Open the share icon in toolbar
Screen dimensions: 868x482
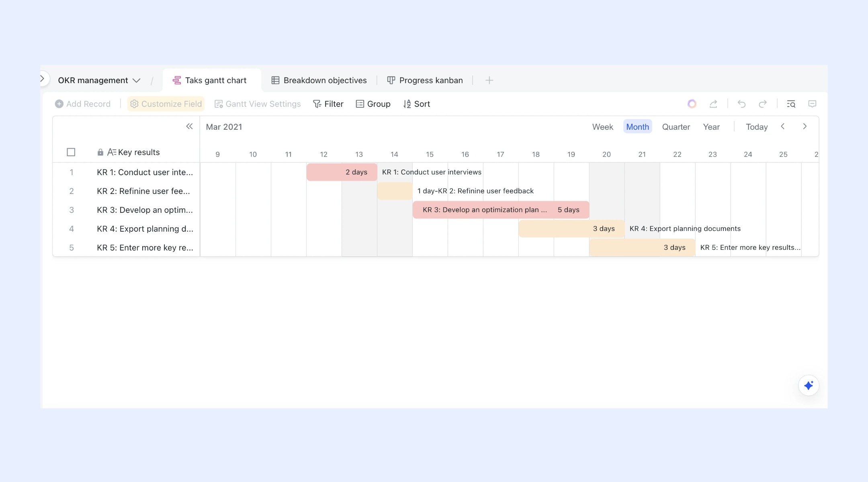pyautogui.click(x=713, y=104)
